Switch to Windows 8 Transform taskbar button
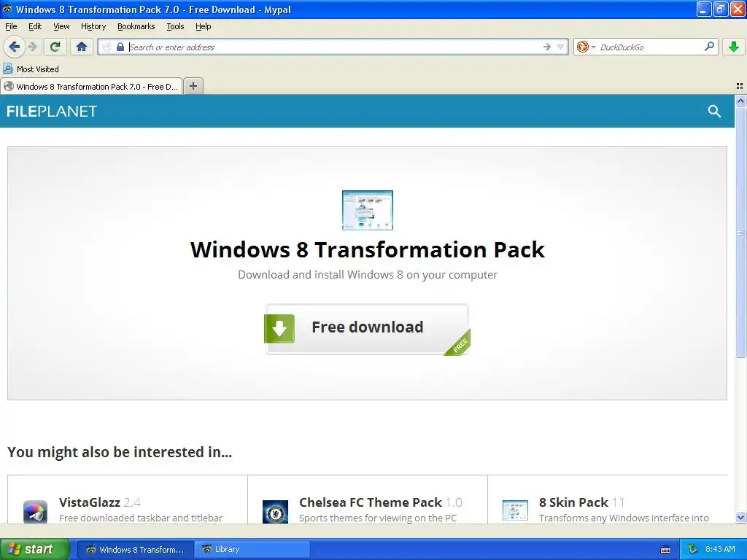 tap(135, 549)
